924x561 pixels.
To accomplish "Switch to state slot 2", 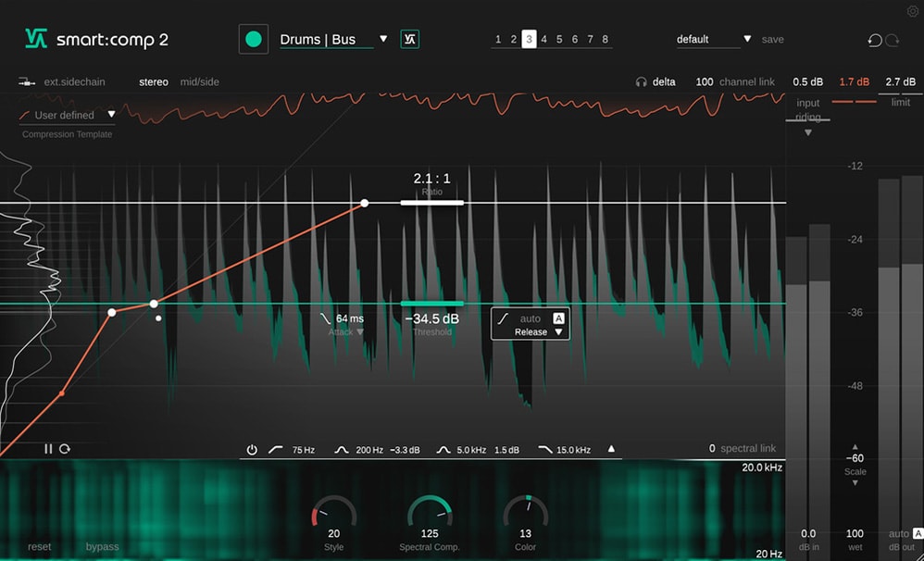I will coord(513,40).
